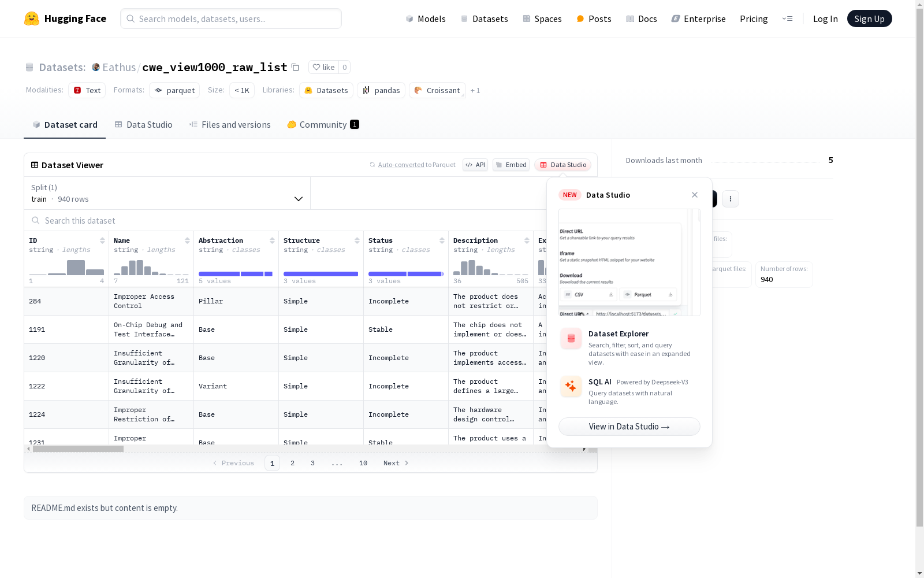Viewport: 924px width, 578px height.
Task: Go to Models in top navigation
Action: pos(426,18)
